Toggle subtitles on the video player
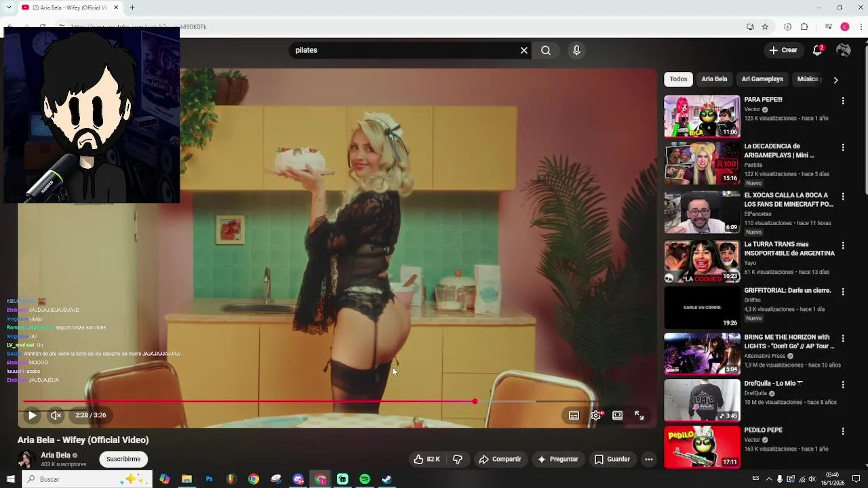 pos(574,415)
